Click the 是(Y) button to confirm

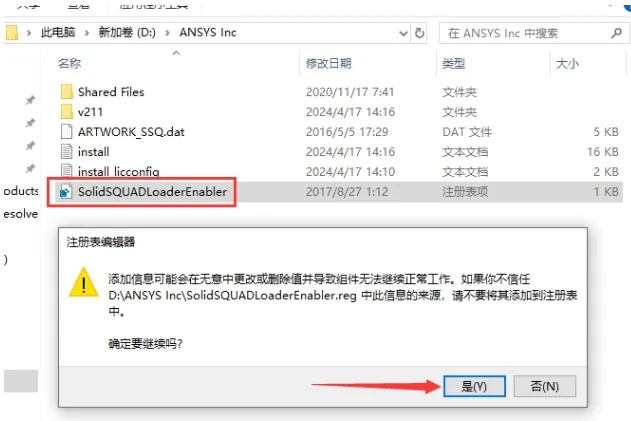pyautogui.click(x=474, y=386)
